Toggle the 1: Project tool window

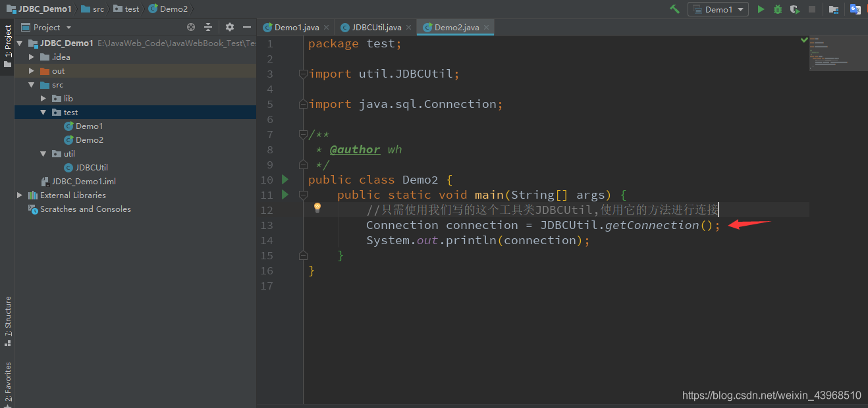point(7,46)
